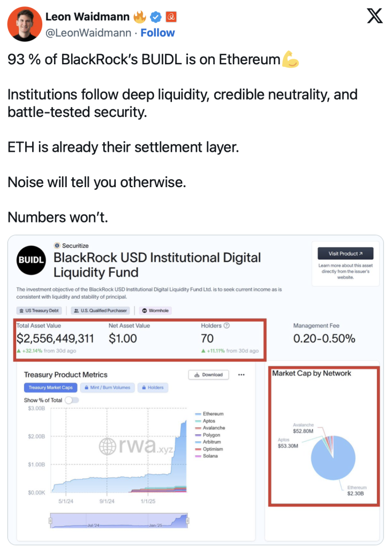Click the red affiliate badge icon

(171, 17)
